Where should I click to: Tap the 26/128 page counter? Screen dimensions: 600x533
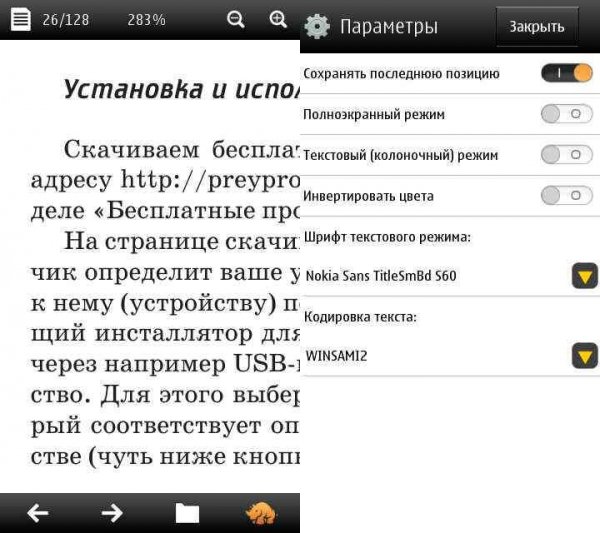(65, 20)
